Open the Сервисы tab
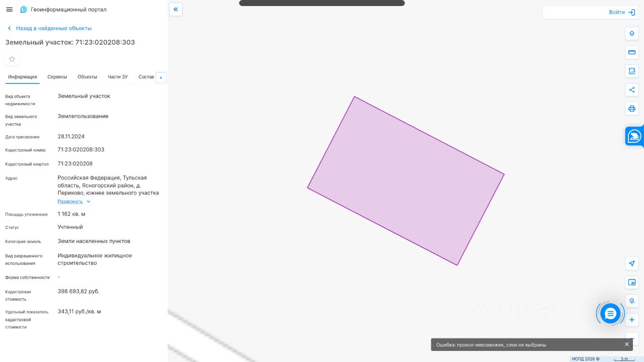The height and width of the screenshot is (362, 644). (57, 77)
